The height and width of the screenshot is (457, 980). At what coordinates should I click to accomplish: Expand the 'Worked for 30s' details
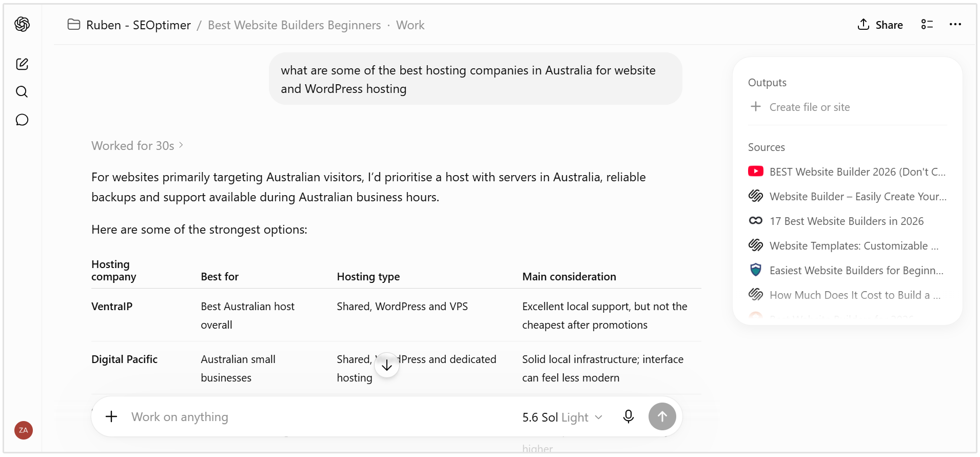click(138, 146)
